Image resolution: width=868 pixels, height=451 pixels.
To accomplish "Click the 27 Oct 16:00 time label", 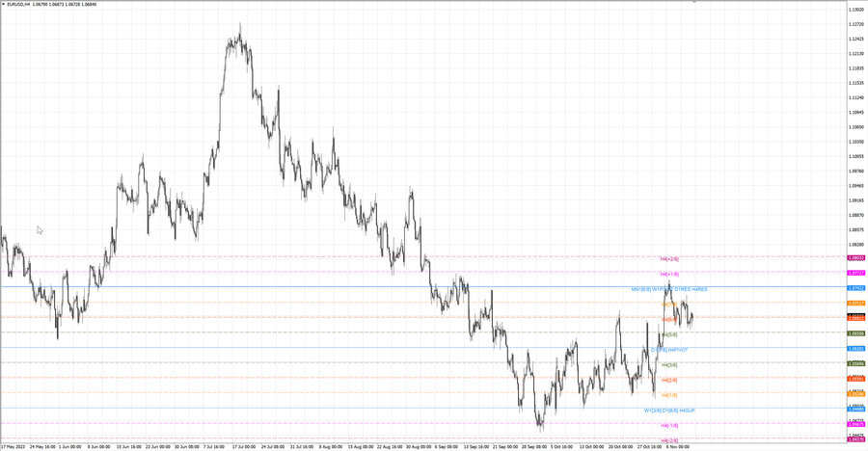I will (x=649, y=446).
